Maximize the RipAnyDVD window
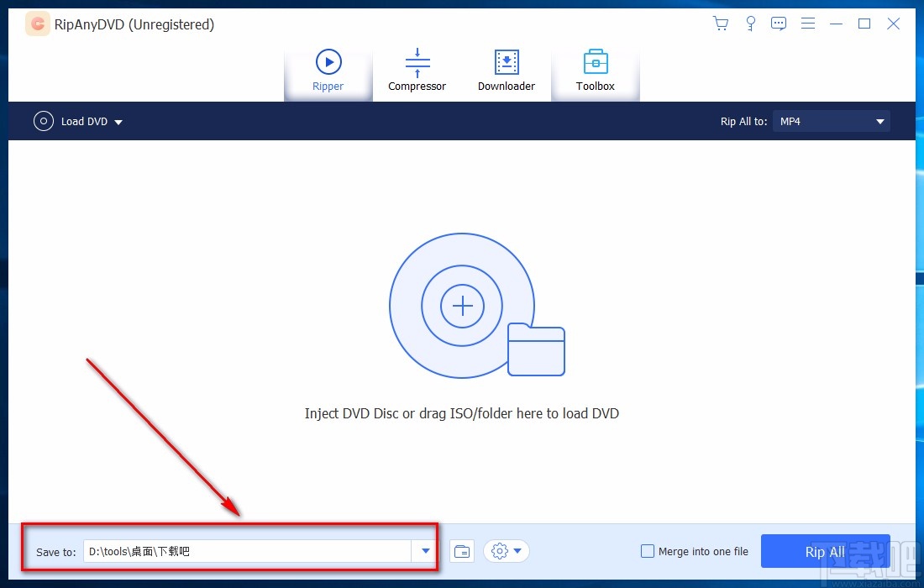924x588 pixels. (864, 24)
